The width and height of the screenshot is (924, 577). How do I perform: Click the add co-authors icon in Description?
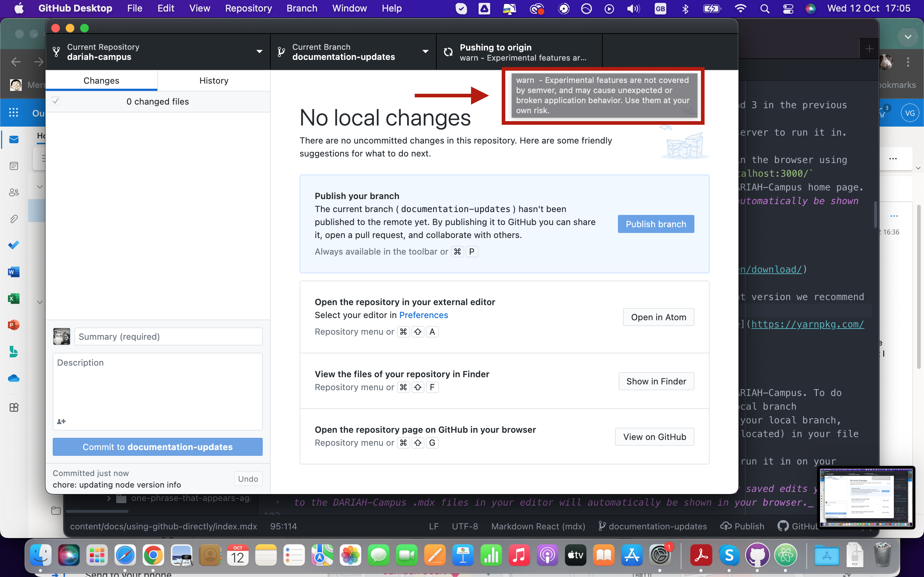pyautogui.click(x=61, y=421)
